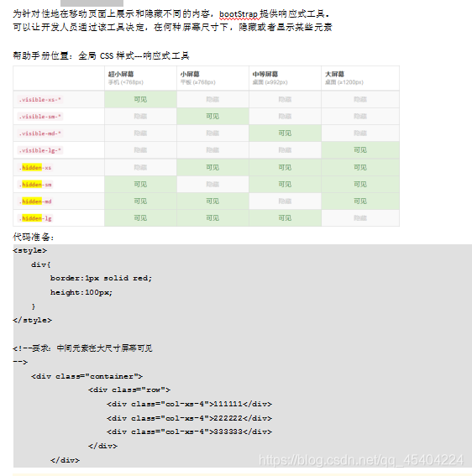Click .hidden-sm row 大屏幕 可见 cell
The width and height of the screenshot is (472, 476).
(x=360, y=184)
